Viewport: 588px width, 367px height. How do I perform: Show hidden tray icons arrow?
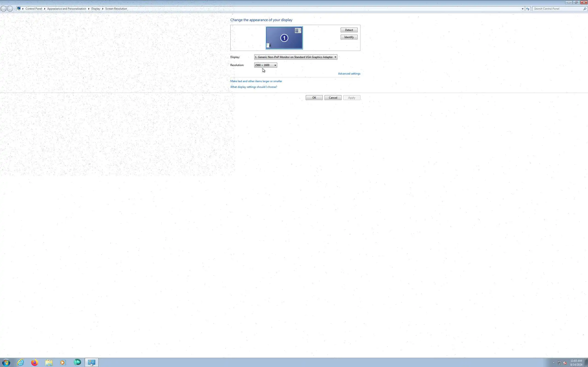(x=554, y=363)
